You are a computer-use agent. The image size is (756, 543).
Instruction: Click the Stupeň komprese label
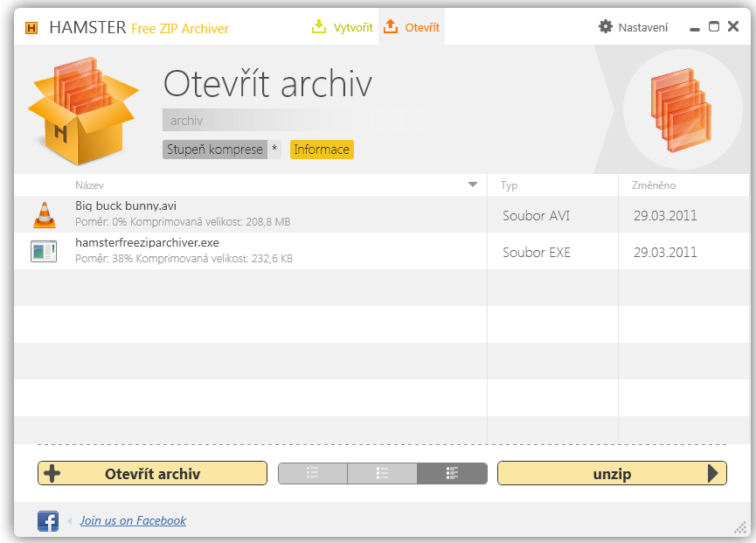pyautogui.click(x=214, y=150)
